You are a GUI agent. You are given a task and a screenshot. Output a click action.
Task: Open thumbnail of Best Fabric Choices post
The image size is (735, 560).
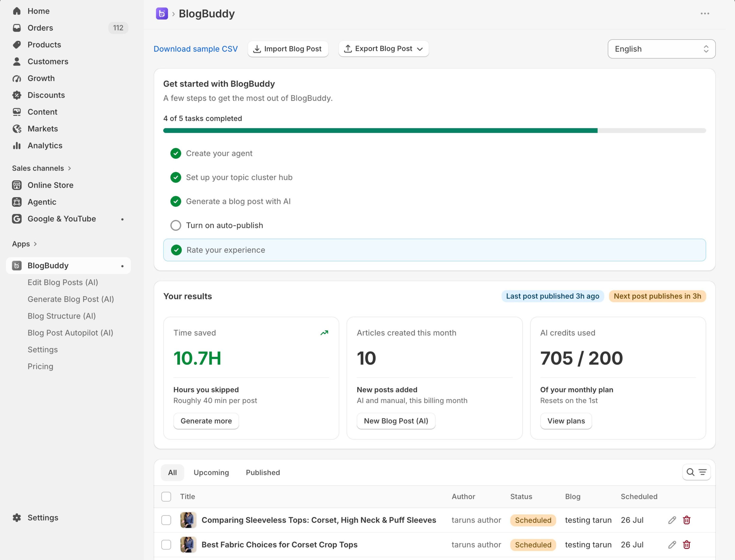188,545
